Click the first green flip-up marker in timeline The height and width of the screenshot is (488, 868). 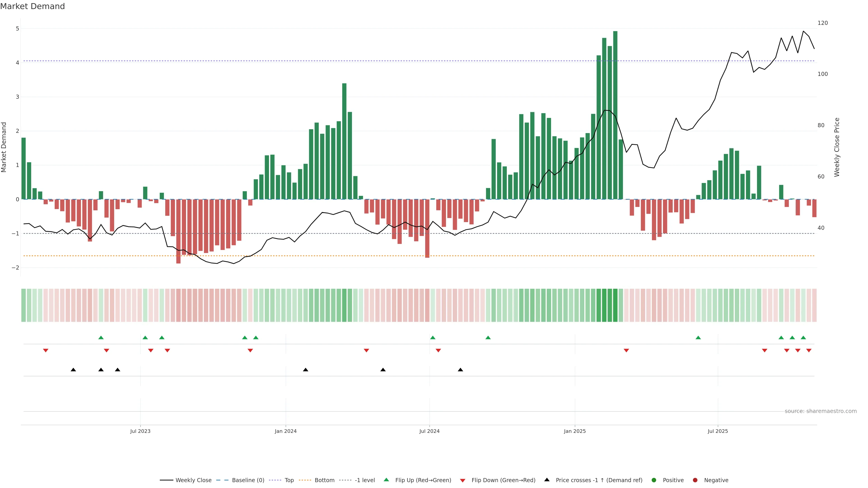point(101,338)
